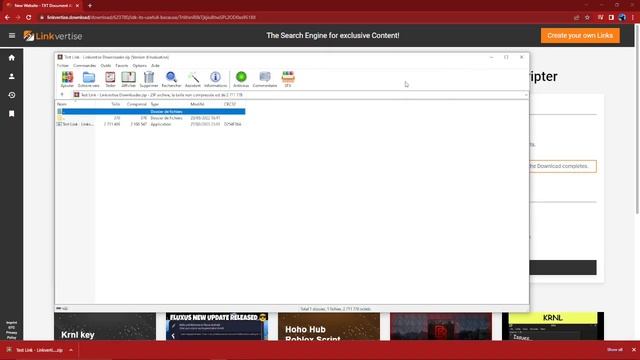Show archive Informations

pos(216,79)
